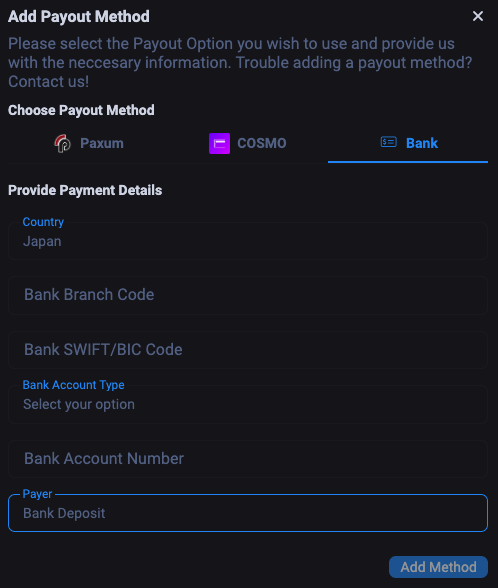The height and width of the screenshot is (588, 498).
Task: Switch to the Paxum tab
Action: pyautogui.click(x=88, y=143)
